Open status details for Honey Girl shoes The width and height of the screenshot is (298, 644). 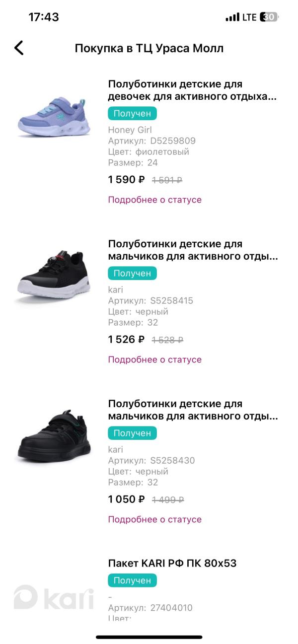pyautogui.click(x=155, y=200)
